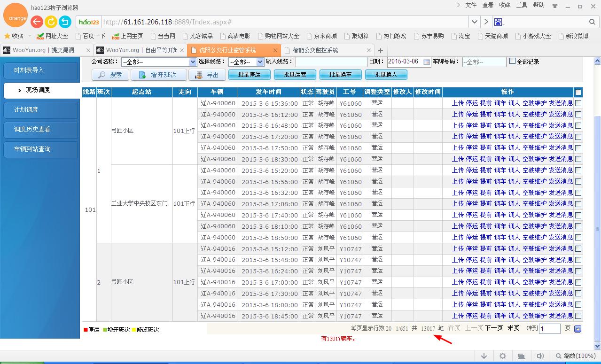Image resolution: width=601 pixels, height=364 pixels.
Task: Open the address bar history dropdown arrow
Action: tap(475, 22)
